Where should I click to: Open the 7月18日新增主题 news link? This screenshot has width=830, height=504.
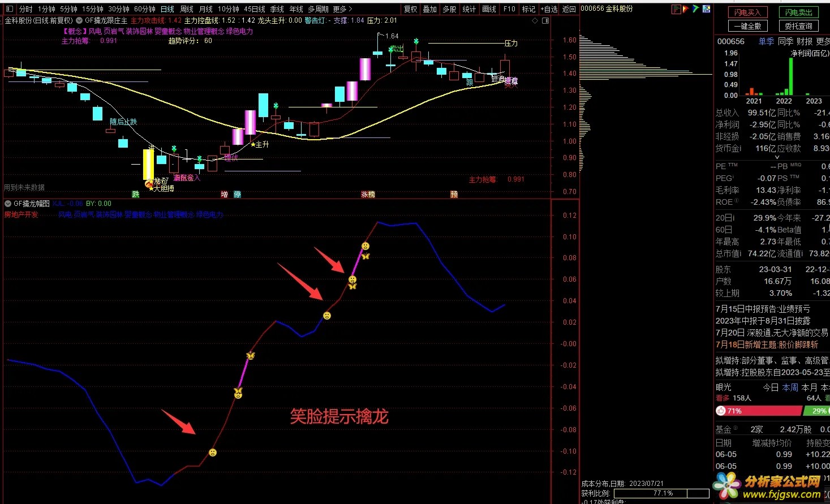click(767, 344)
